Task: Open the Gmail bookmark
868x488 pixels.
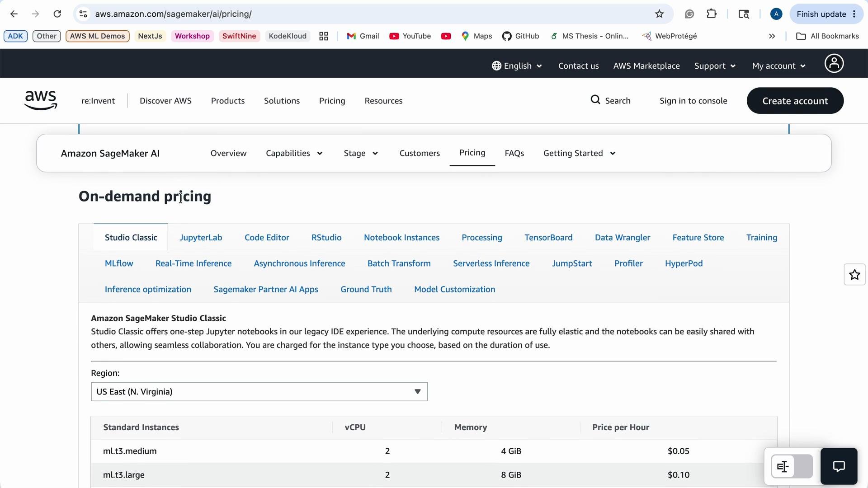Action: (x=363, y=36)
